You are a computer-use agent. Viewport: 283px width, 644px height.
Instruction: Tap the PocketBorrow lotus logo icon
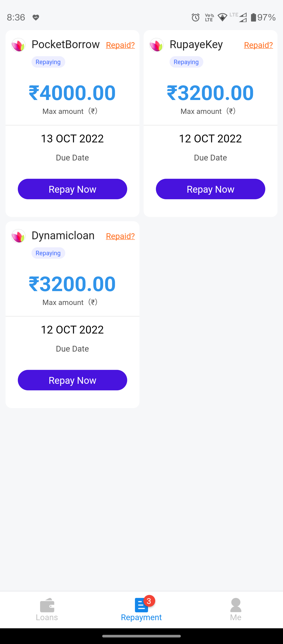(18, 45)
